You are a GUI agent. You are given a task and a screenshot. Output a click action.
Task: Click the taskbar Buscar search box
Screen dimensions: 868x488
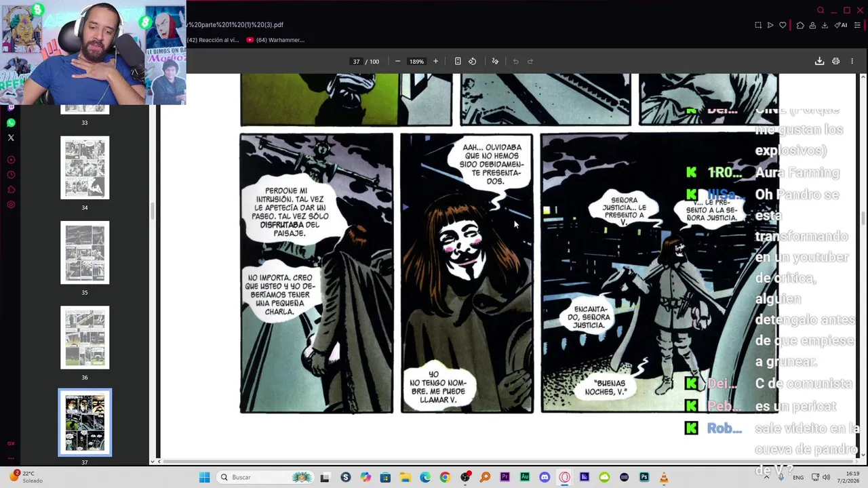[x=266, y=477]
